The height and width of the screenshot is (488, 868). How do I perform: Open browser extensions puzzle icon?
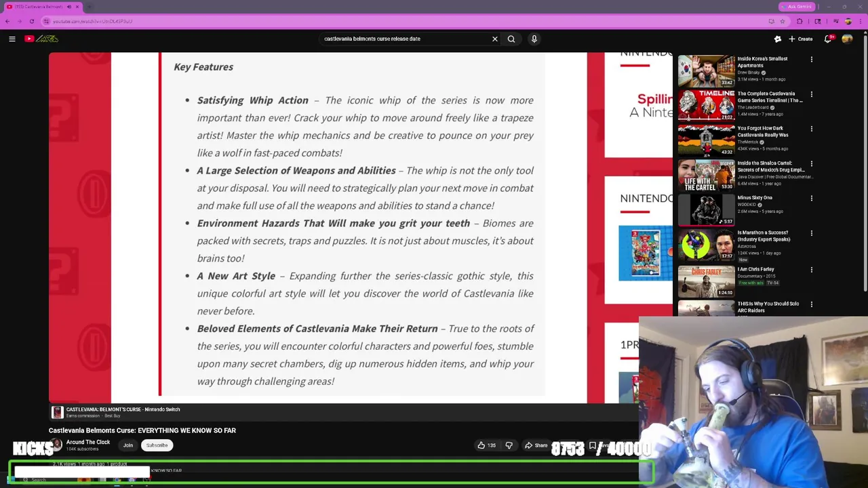(x=800, y=21)
